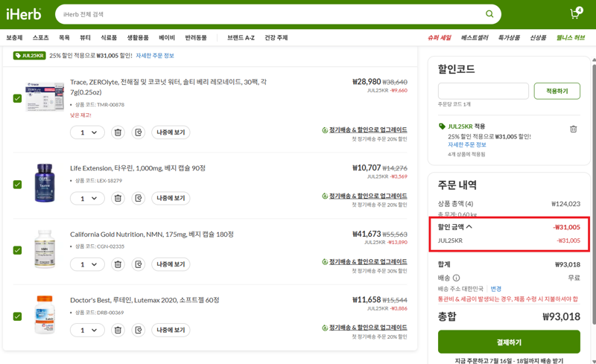Click the autoship icon on Trace ZEROlyte row
This screenshot has width=596, height=364.
click(x=325, y=130)
